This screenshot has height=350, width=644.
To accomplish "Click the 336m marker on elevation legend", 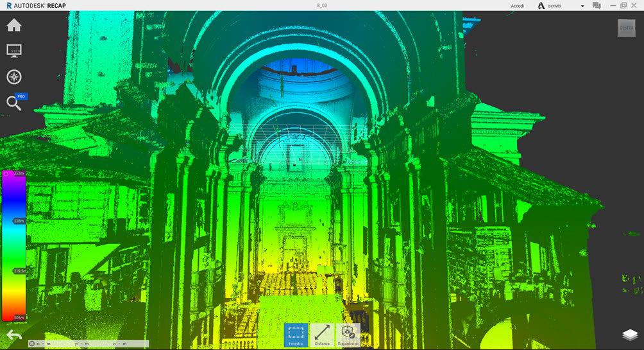I will pos(19,220).
